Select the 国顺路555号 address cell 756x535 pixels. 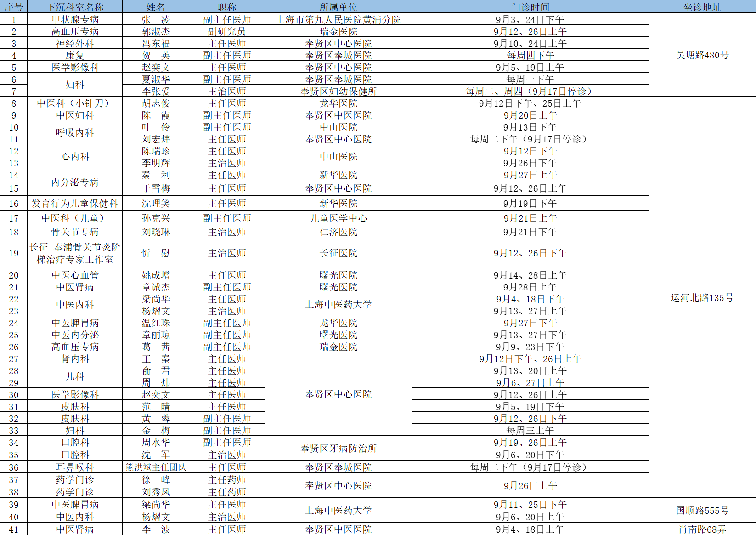(702, 510)
